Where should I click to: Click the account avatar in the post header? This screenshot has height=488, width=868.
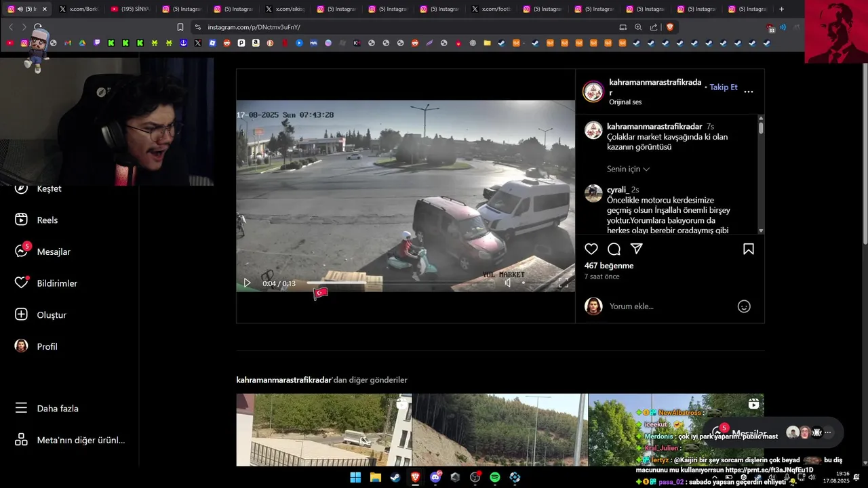[593, 91]
